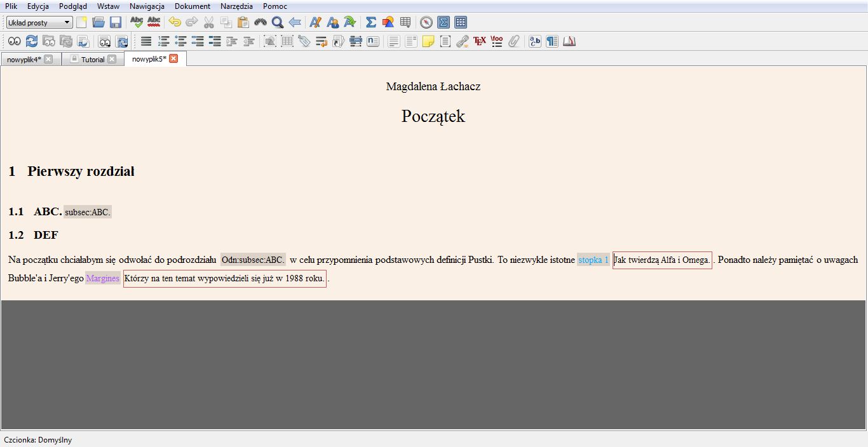Screen dimensions: 868x447
Task: Save the document with the floppy icon
Action: 116,22
